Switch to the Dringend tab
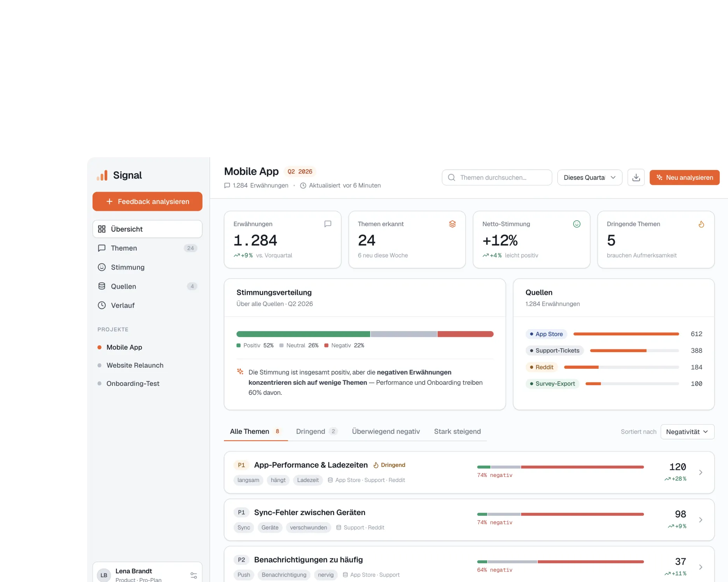The image size is (728, 582). pos(317,431)
